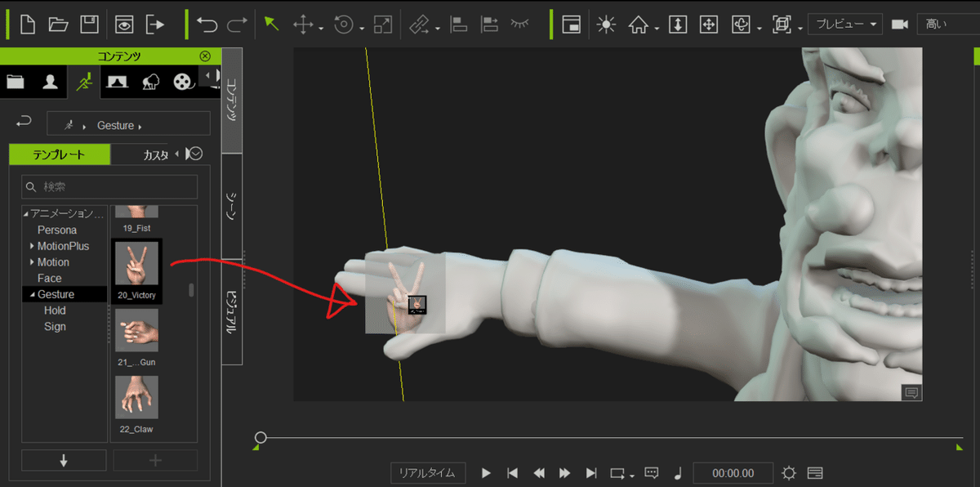Click the Home camera view icon
This screenshot has height=487, width=980.
pos(638,25)
